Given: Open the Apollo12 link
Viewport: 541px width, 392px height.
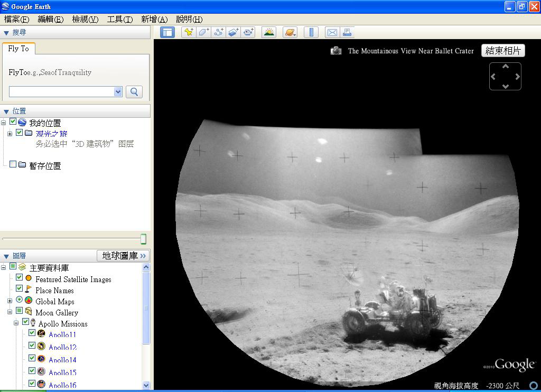Looking at the screenshot, I should [62, 347].
